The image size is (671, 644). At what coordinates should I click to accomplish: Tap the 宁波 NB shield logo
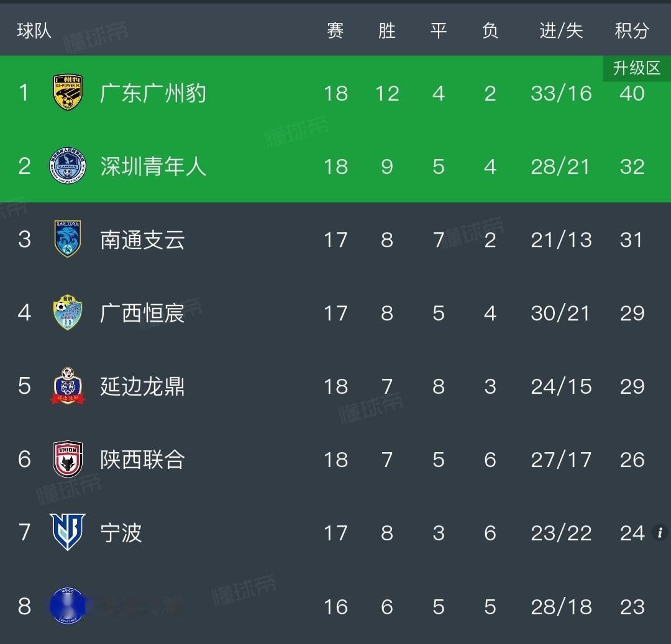68,532
